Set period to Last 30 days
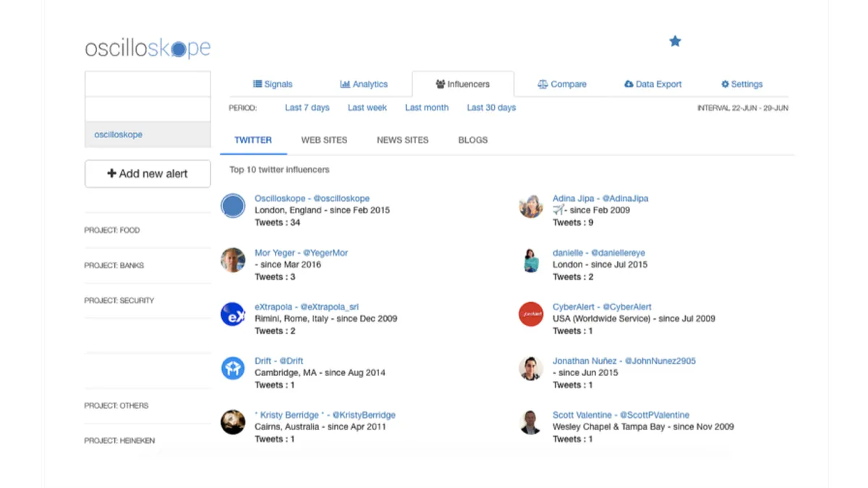This screenshot has width=868, height=488. pos(491,108)
